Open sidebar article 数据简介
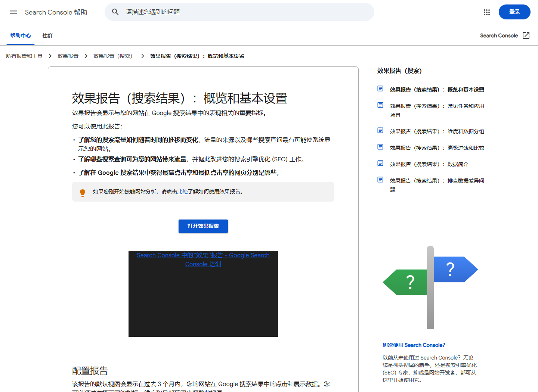The image size is (538, 392). tap(429, 164)
